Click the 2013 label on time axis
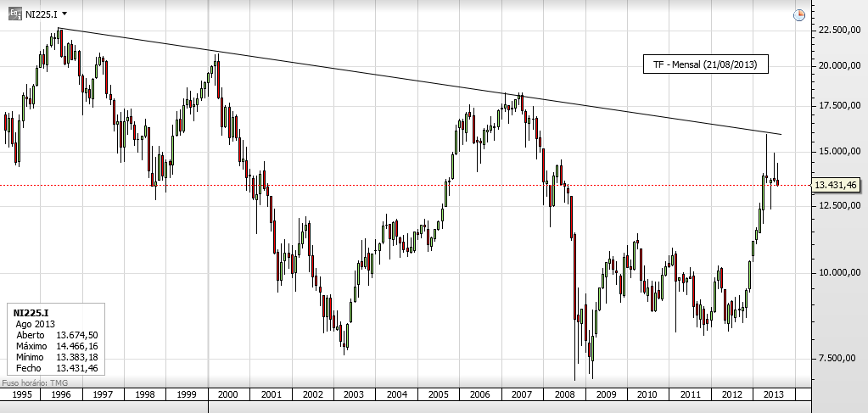This screenshot has height=413, width=868. point(774,395)
